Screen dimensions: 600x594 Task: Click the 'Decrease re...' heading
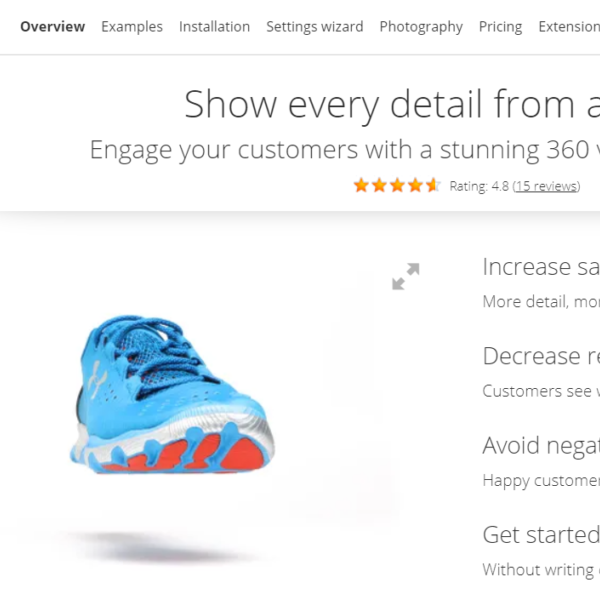[x=541, y=356]
